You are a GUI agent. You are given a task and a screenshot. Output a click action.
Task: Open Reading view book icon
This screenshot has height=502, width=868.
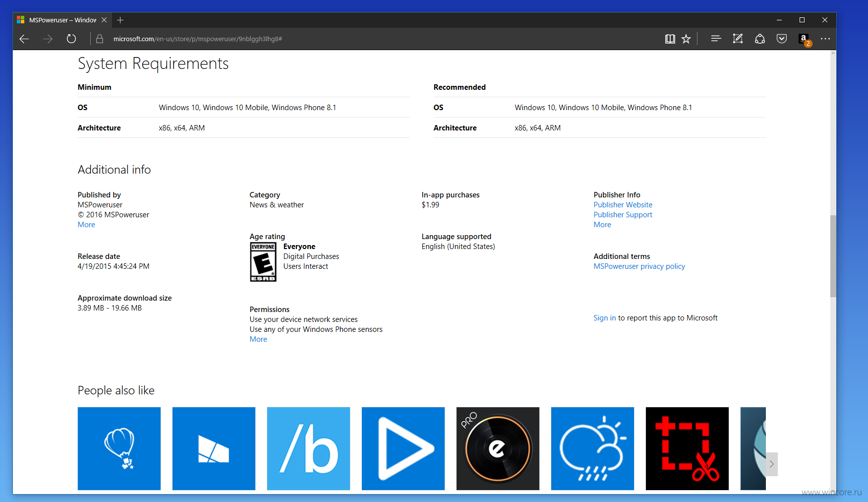(670, 39)
